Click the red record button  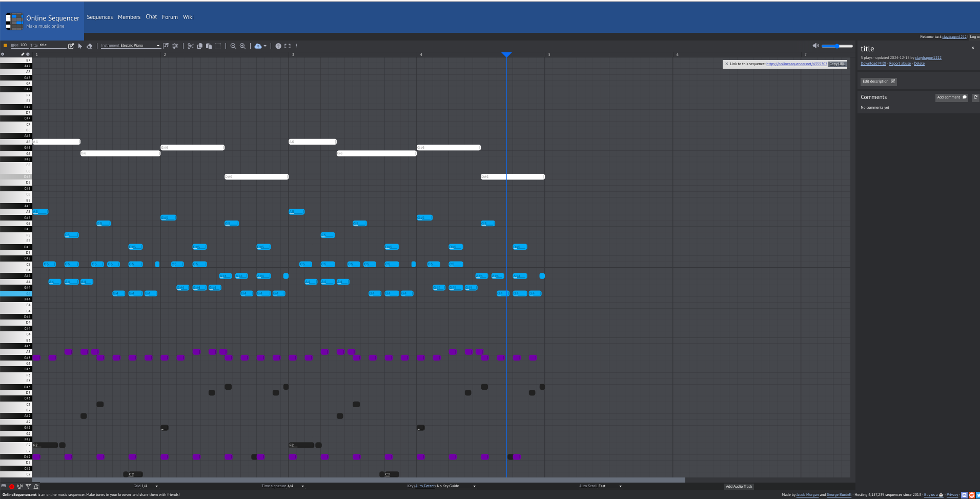pyautogui.click(x=12, y=487)
